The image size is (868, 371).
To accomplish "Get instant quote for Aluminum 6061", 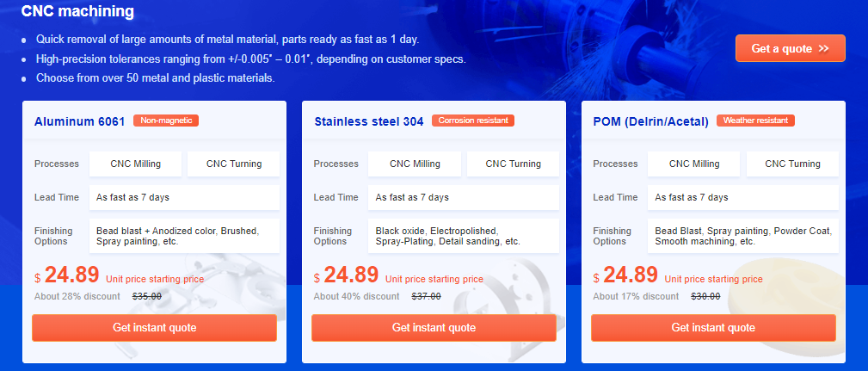I will pyautogui.click(x=155, y=328).
